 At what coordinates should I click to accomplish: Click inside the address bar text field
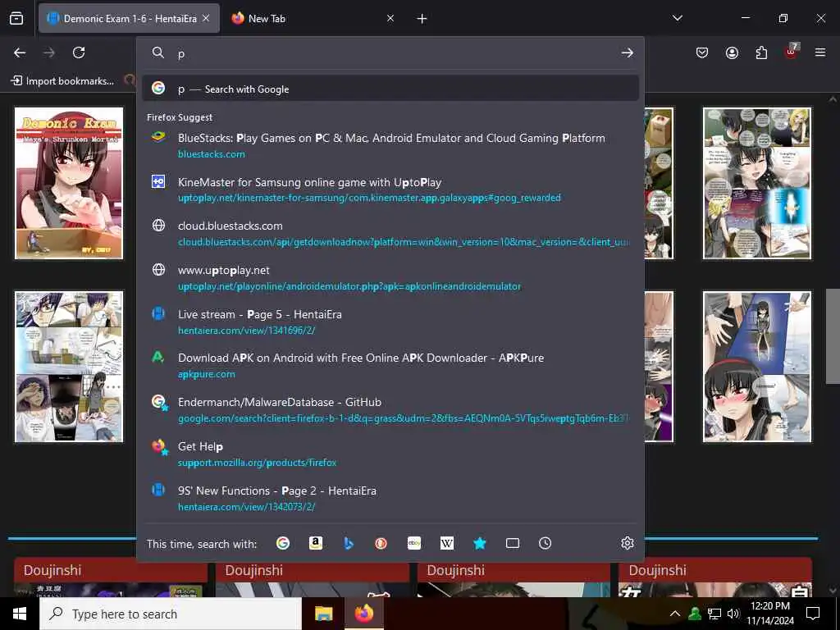396,53
